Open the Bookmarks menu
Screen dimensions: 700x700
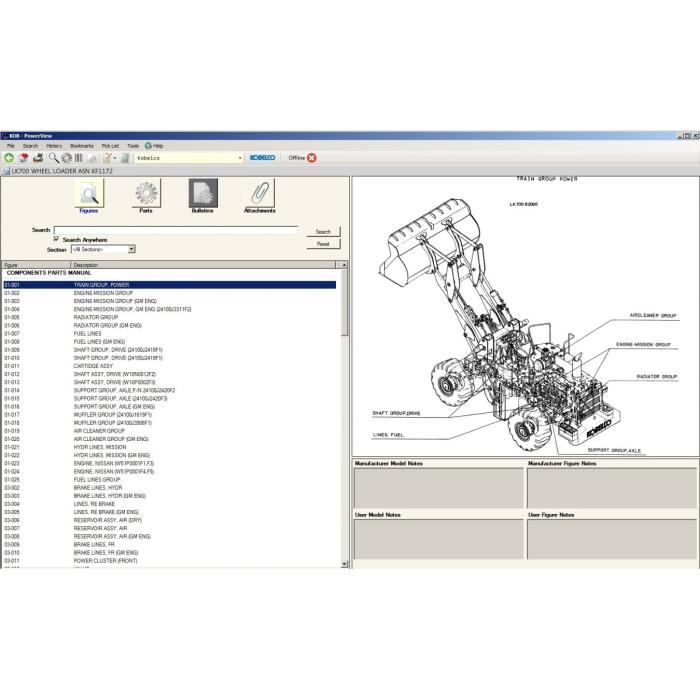(x=82, y=146)
